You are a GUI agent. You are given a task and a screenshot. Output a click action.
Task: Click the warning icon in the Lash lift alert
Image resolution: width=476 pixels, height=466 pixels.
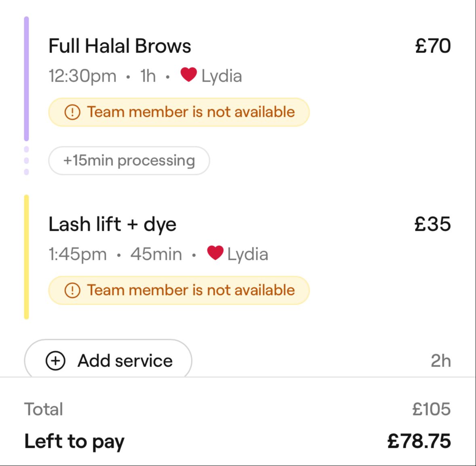tap(72, 290)
